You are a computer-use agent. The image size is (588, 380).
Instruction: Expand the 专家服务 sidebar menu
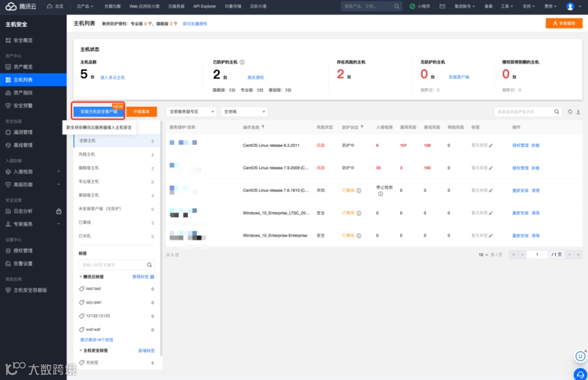tap(33, 224)
